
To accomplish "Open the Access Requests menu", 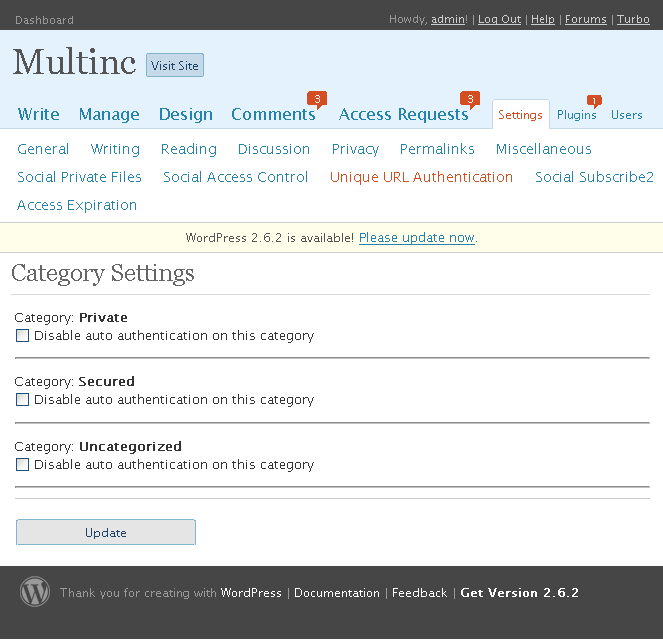I will pyautogui.click(x=403, y=114).
